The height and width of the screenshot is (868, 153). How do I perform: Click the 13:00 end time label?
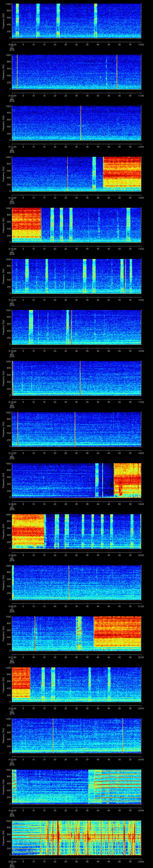coord(141,198)
